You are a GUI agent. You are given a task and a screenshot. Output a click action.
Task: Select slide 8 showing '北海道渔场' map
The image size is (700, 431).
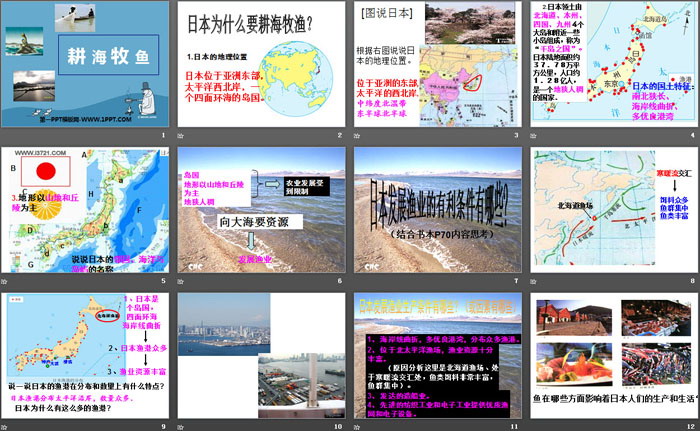point(614,210)
